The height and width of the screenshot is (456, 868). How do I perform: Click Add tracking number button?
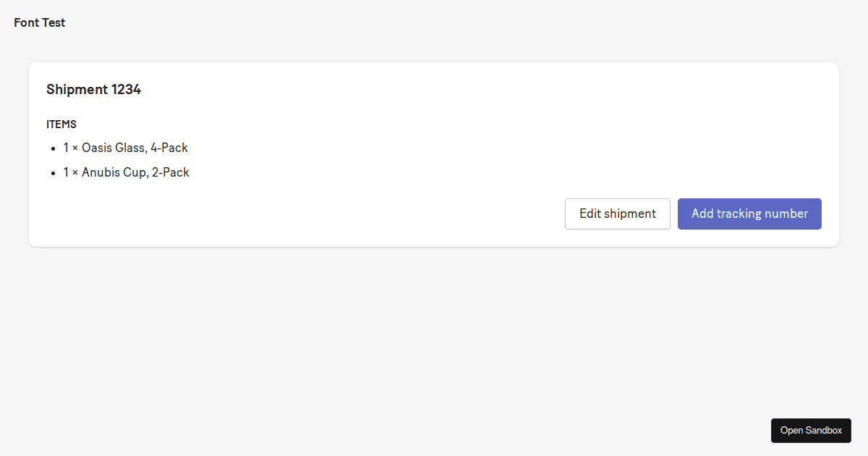[x=749, y=214]
